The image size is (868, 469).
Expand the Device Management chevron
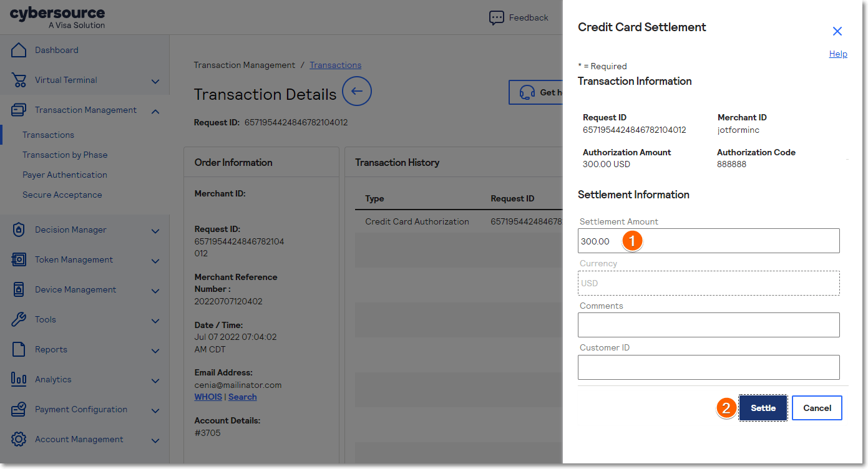pos(155,291)
